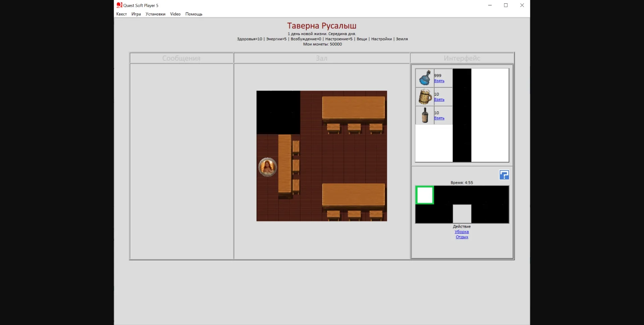The width and height of the screenshot is (644, 325).
Task: Take the potion via Взять link next to 999
Action: click(x=439, y=81)
